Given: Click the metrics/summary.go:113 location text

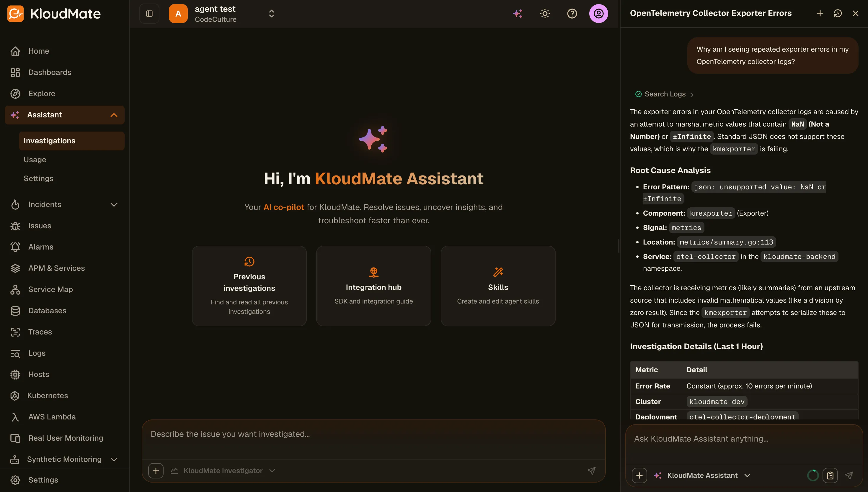Looking at the screenshot, I should 726,242.
